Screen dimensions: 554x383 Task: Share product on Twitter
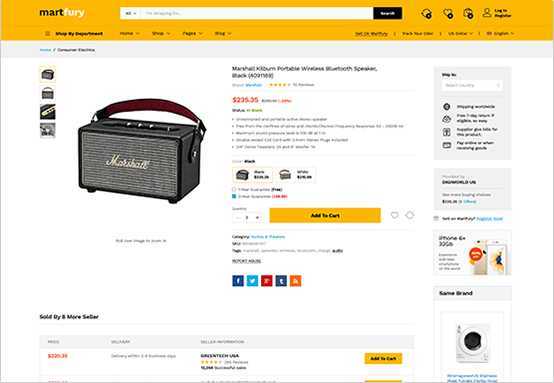pyautogui.click(x=252, y=281)
